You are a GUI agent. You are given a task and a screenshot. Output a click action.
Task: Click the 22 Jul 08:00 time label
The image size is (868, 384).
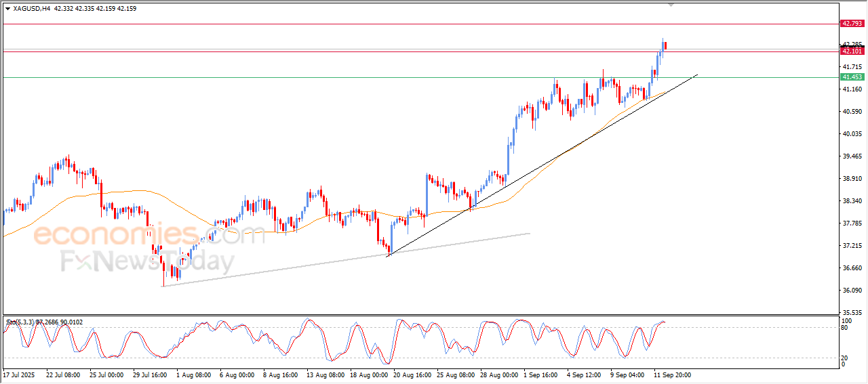[x=63, y=374]
